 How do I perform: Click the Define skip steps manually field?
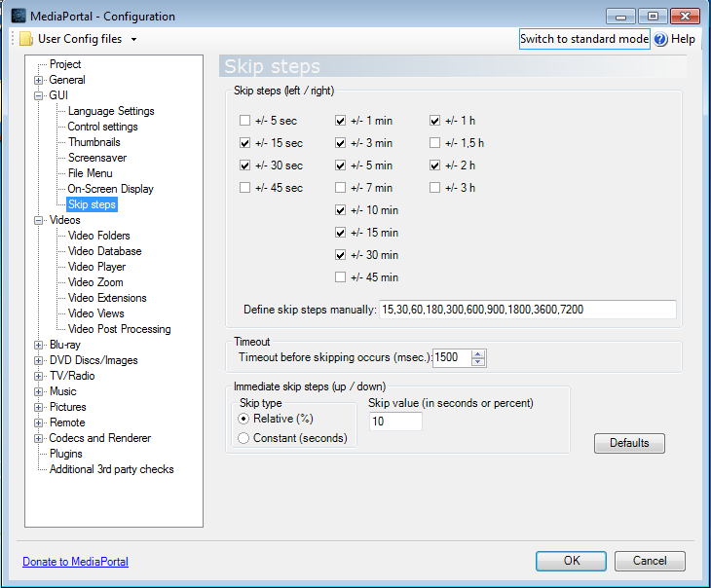coord(528,310)
